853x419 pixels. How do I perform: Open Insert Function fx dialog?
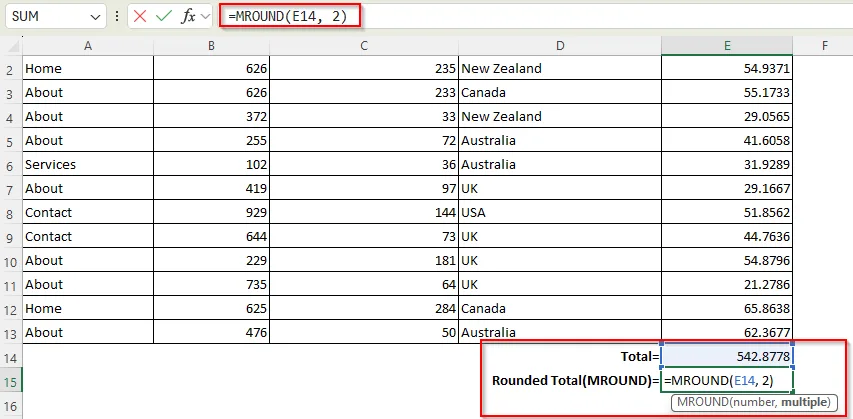pos(188,16)
